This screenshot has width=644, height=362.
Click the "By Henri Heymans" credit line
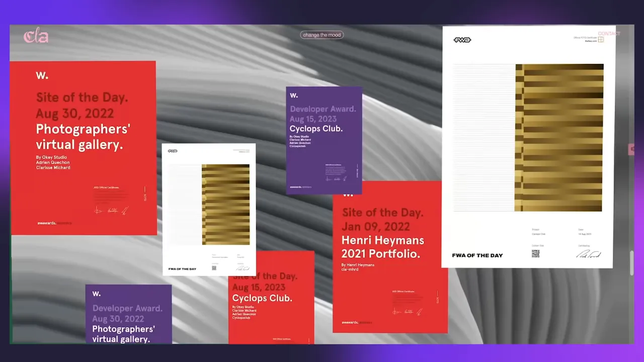click(x=358, y=265)
